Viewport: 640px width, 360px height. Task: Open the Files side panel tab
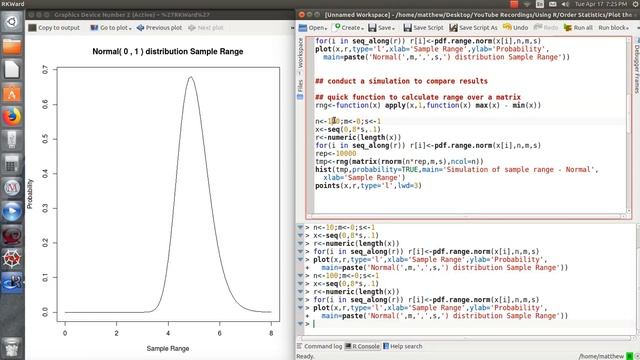(300, 89)
